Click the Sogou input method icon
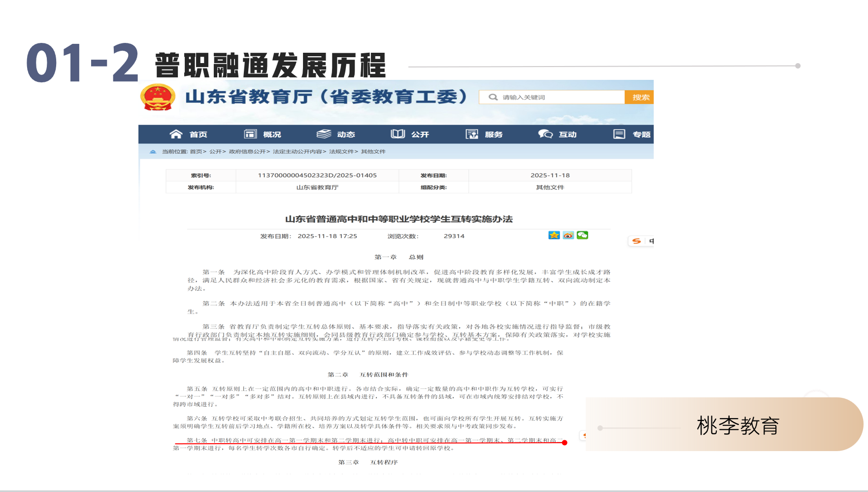The height and width of the screenshot is (492, 868). (x=636, y=241)
